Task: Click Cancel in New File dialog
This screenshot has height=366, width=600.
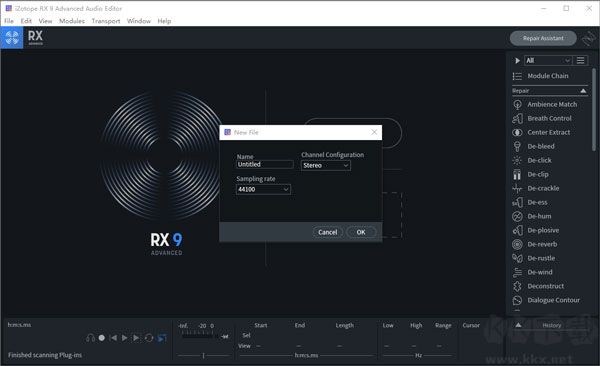Action: coord(328,232)
